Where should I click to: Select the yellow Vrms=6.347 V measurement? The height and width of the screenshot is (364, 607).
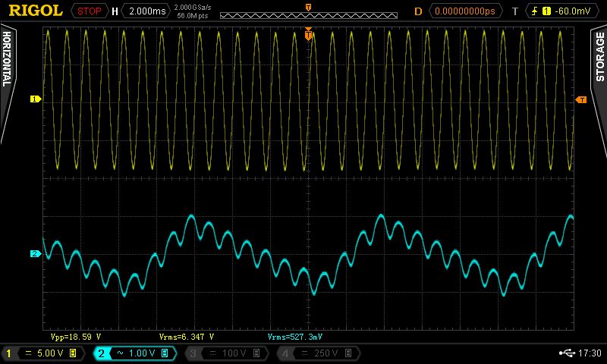(x=186, y=336)
